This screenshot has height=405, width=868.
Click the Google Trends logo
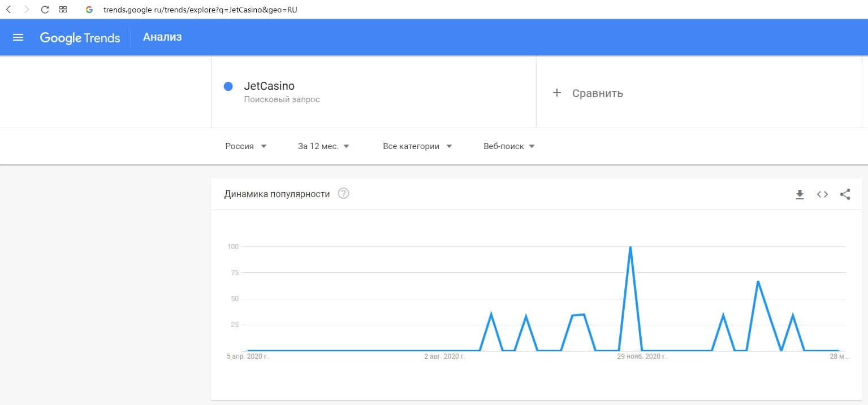80,38
